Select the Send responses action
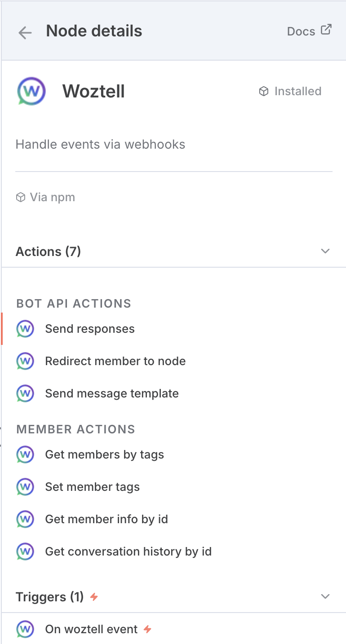346x644 pixels. (x=90, y=329)
